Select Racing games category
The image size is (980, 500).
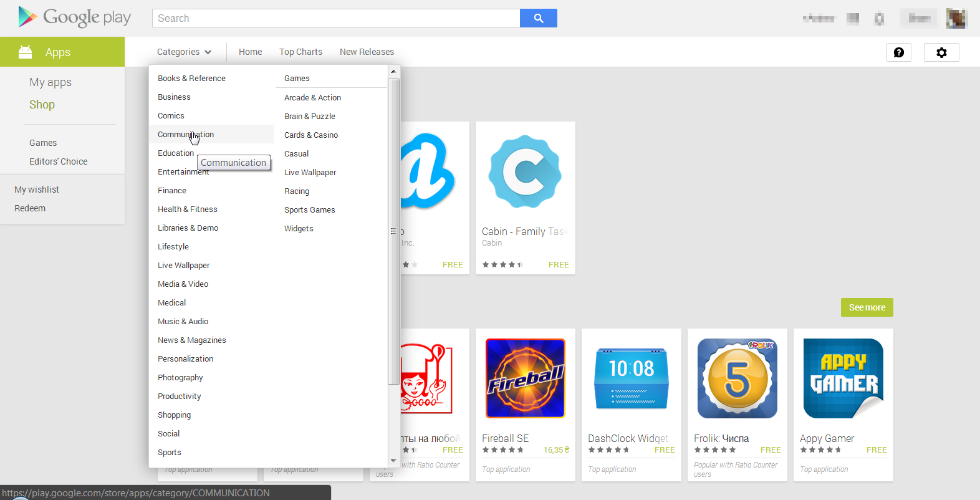[x=297, y=191]
